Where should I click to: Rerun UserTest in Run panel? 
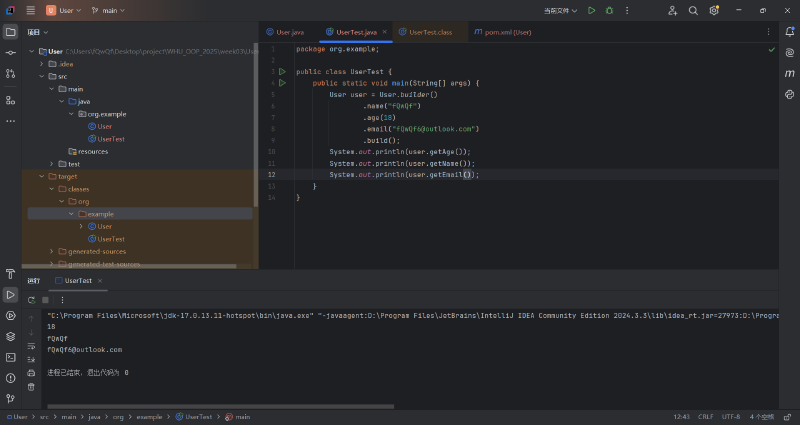32,300
